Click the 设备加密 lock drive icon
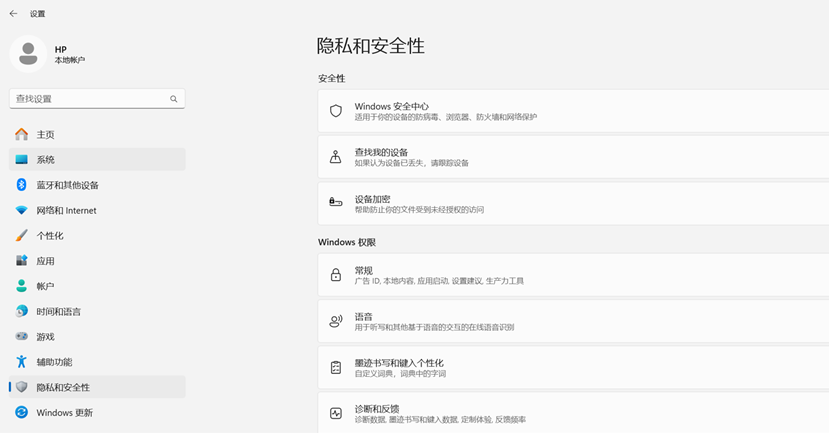Image resolution: width=829 pixels, height=433 pixels. click(x=336, y=202)
